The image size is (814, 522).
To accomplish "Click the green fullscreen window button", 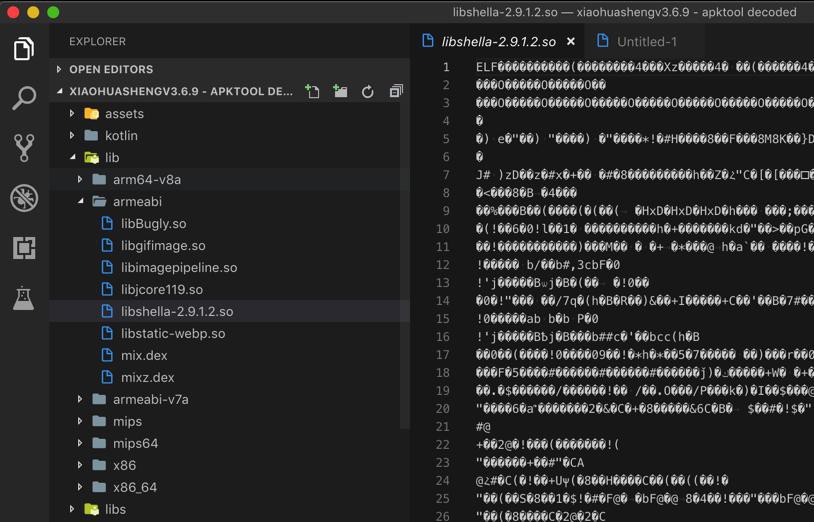I will (53, 12).
